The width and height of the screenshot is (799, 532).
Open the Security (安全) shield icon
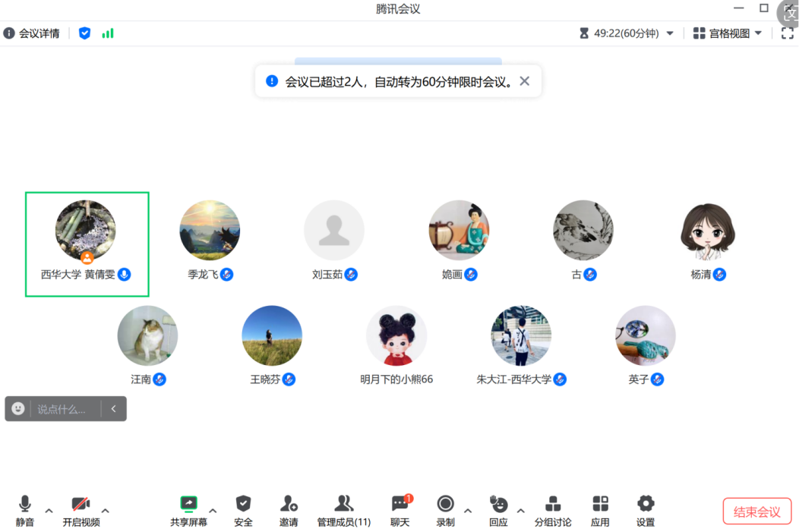point(243,504)
